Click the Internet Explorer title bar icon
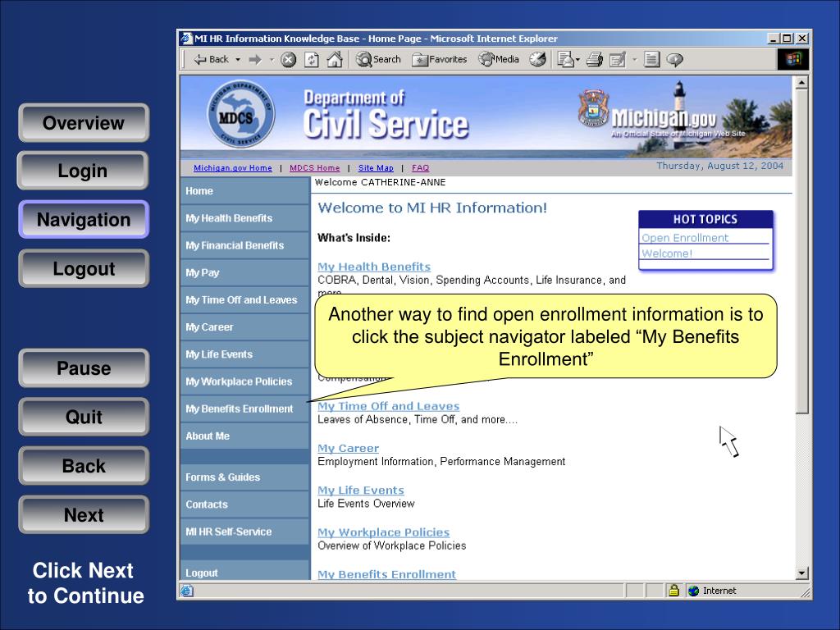This screenshot has height=630, width=840. (x=186, y=39)
